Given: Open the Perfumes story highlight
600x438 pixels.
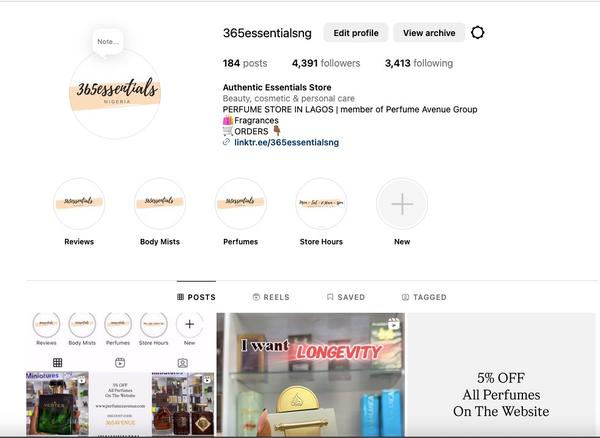Looking at the screenshot, I should (x=240, y=204).
